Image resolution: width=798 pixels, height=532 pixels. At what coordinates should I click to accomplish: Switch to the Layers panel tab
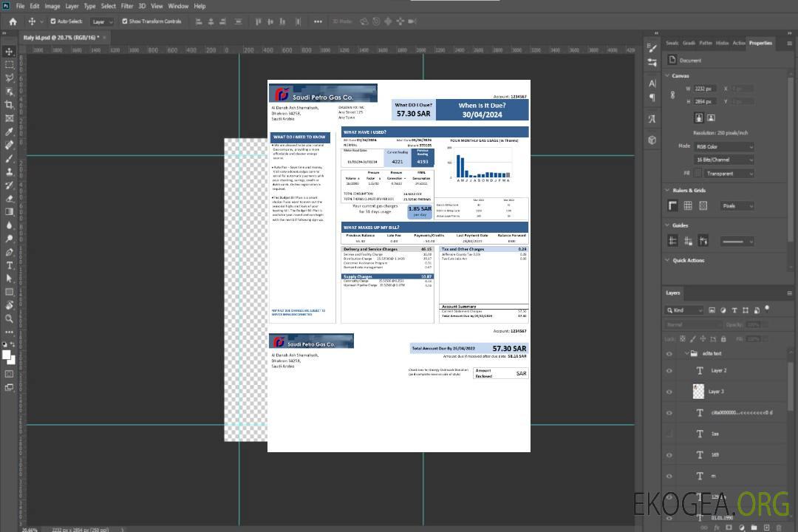tap(672, 293)
